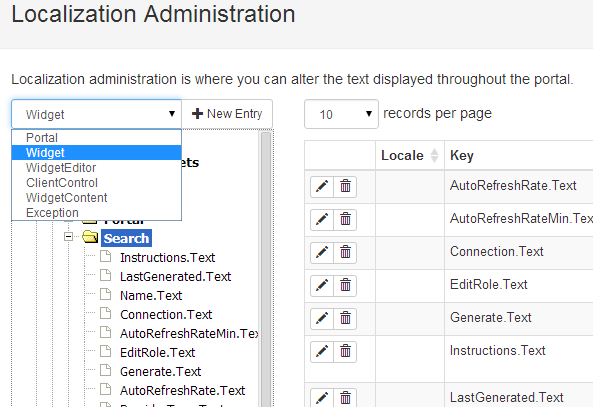593x407 pixels.
Task: Edit the EditRole.Text table row
Action: click(x=322, y=286)
